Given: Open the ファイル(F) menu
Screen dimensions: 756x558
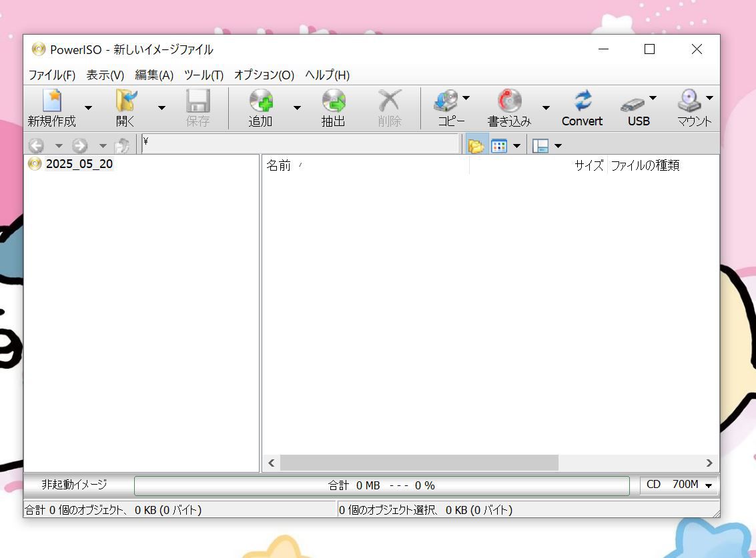Looking at the screenshot, I should click(52, 75).
